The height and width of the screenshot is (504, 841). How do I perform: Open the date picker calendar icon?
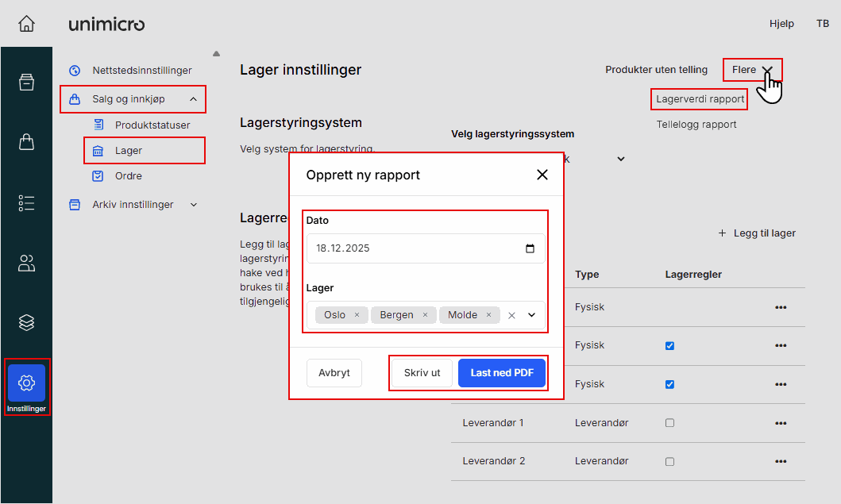[530, 248]
